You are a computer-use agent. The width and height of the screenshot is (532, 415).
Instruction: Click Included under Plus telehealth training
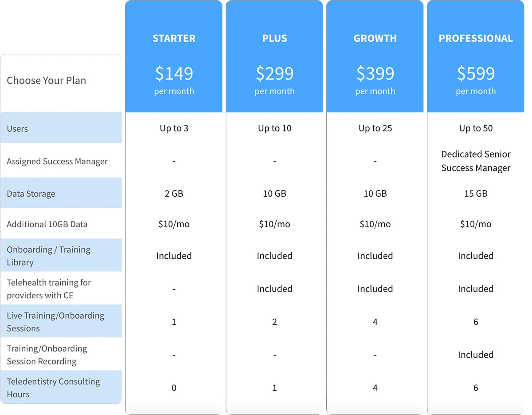(274, 289)
